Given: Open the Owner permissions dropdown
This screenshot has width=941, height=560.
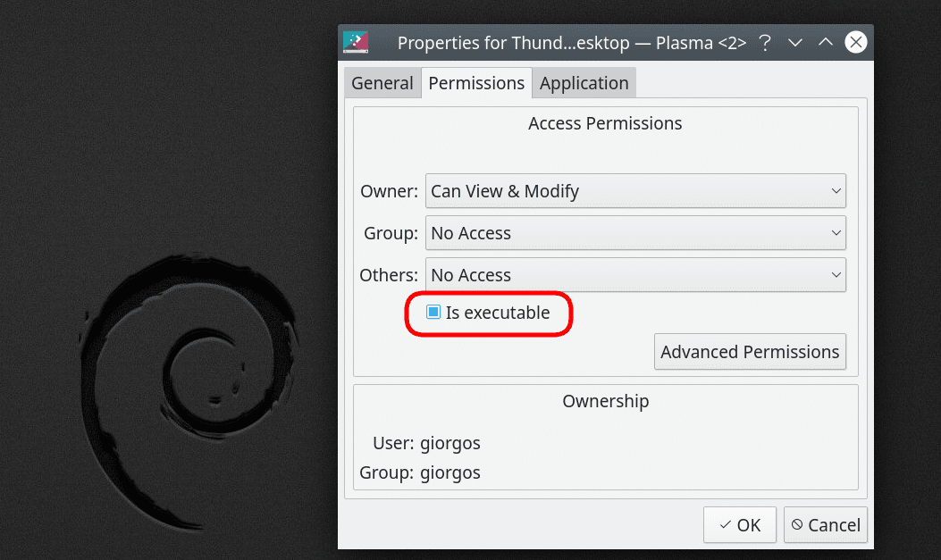Looking at the screenshot, I should pyautogui.click(x=635, y=190).
